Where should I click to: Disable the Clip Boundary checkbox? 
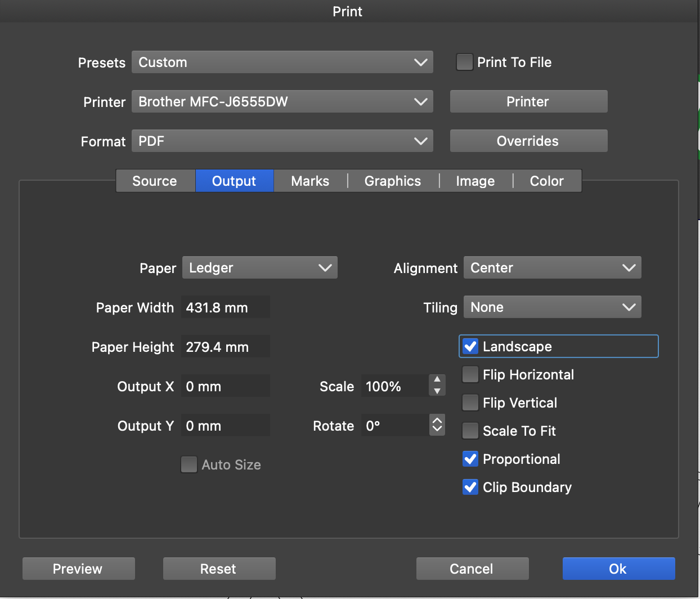click(x=470, y=488)
